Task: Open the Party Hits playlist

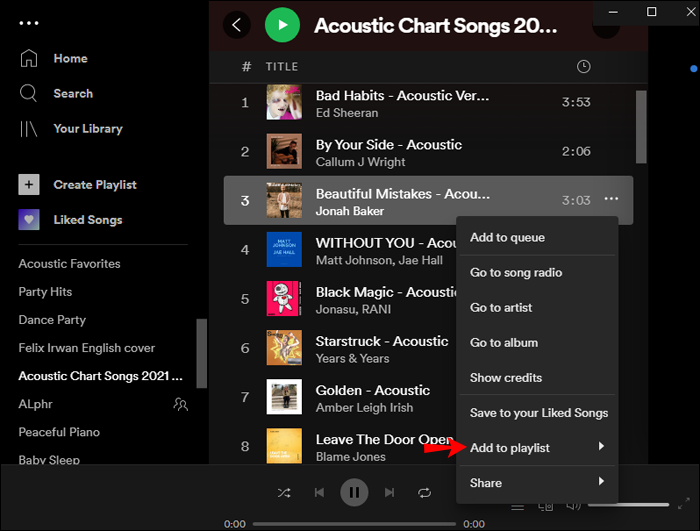Action: [45, 292]
